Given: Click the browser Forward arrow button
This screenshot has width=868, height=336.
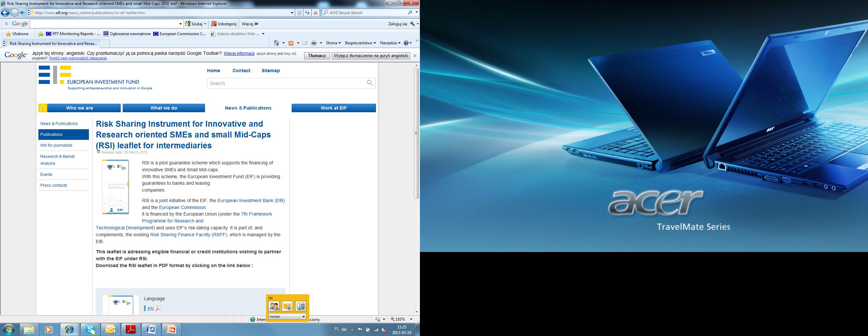Looking at the screenshot, I should pyautogui.click(x=14, y=13).
